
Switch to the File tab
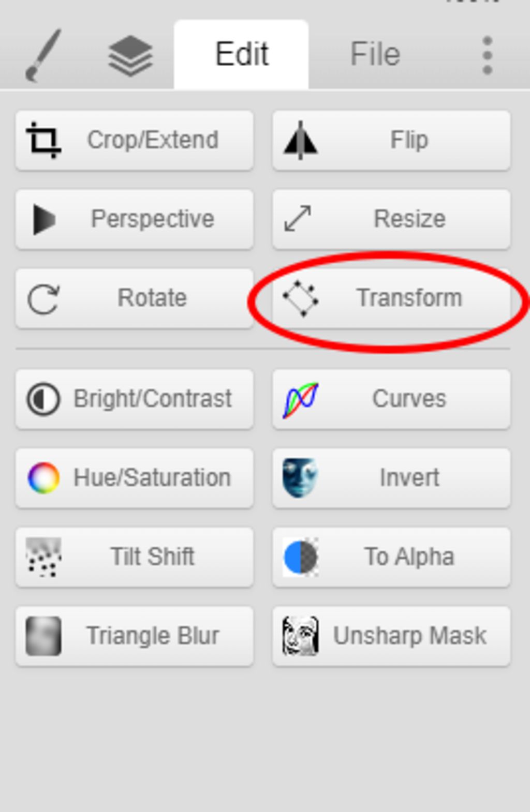click(x=375, y=55)
